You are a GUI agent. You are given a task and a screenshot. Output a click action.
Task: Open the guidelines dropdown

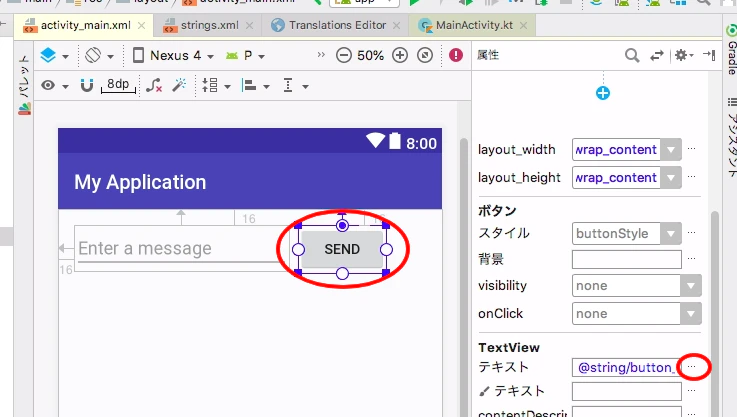tap(295, 86)
